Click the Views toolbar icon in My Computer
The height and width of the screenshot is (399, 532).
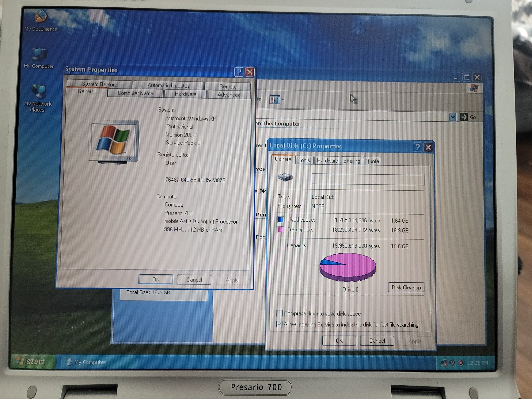pos(275,99)
